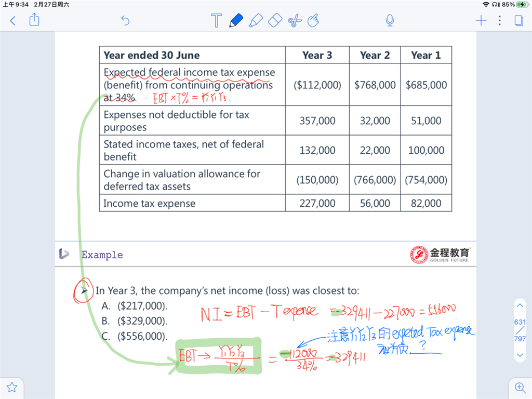The image size is (532, 399).
Task: Select answer choice A. ($217,000)
Action: 135,305
